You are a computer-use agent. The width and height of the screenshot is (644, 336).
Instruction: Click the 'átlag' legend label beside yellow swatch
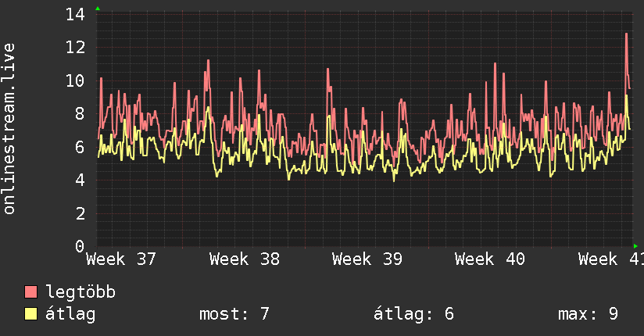(x=70, y=314)
